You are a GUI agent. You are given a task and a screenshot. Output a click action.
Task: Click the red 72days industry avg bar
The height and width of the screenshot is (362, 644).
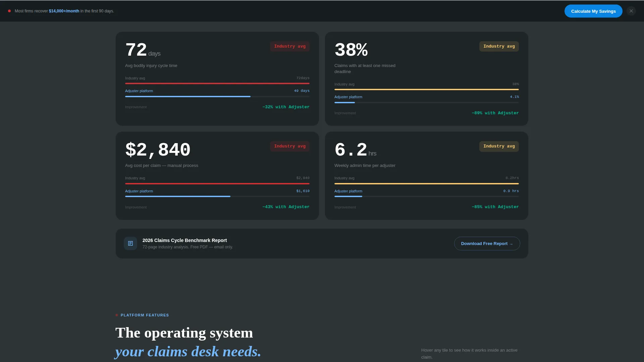[x=217, y=83]
